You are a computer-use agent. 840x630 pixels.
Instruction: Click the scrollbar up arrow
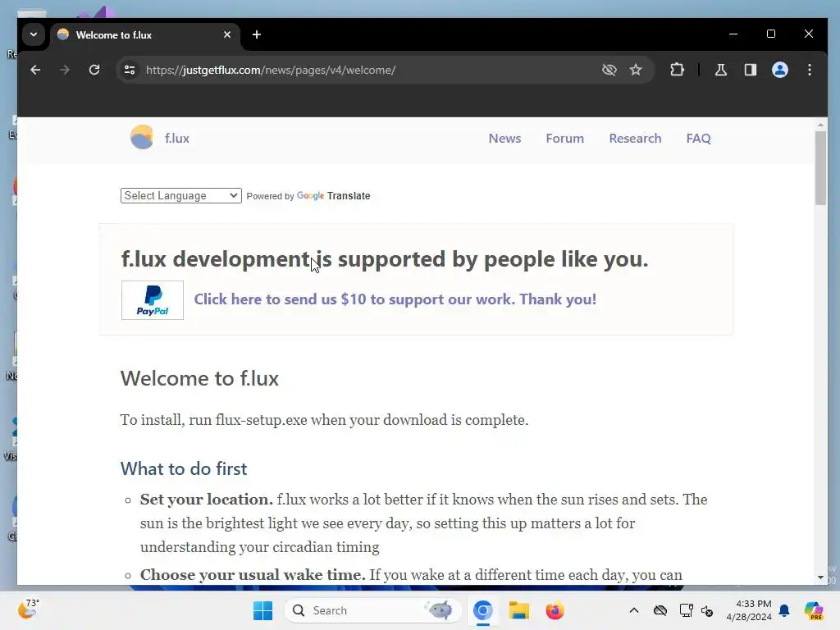coord(820,125)
